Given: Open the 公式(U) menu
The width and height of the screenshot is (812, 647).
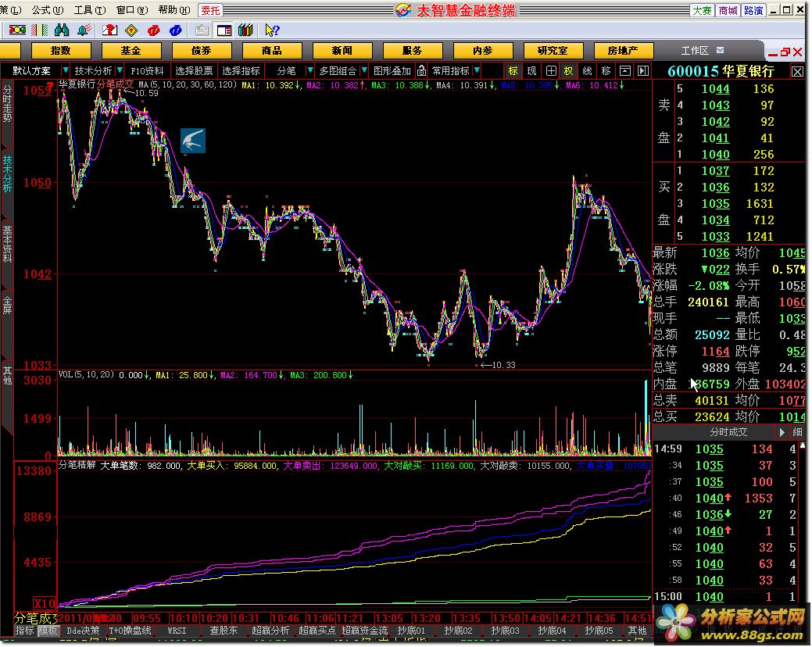Looking at the screenshot, I should click(x=48, y=10).
